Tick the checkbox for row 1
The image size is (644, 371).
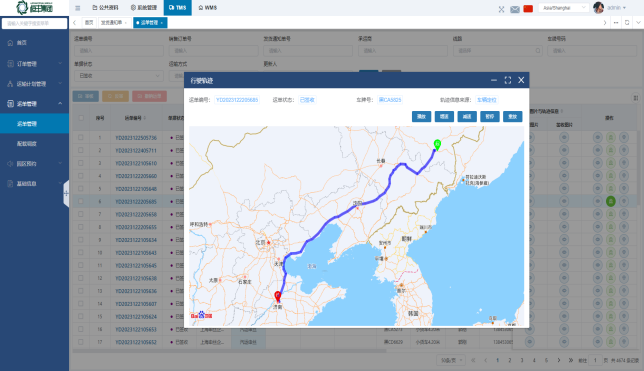click(x=81, y=138)
